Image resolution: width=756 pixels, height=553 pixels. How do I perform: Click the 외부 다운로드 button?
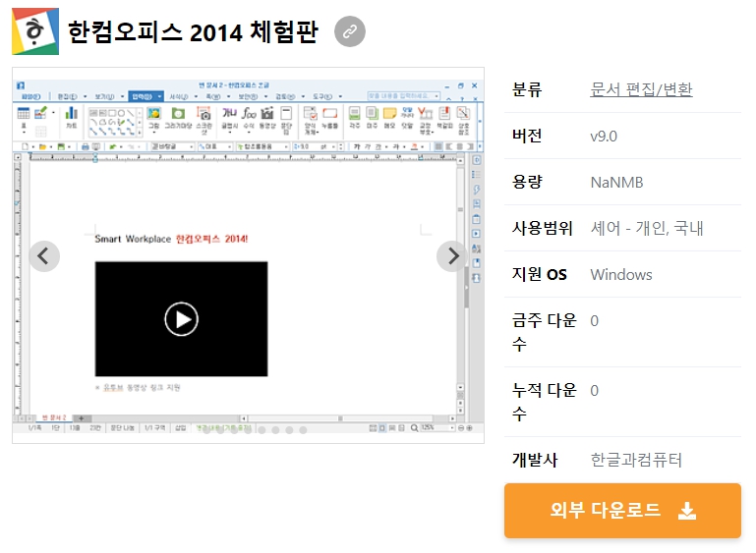(x=622, y=511)
